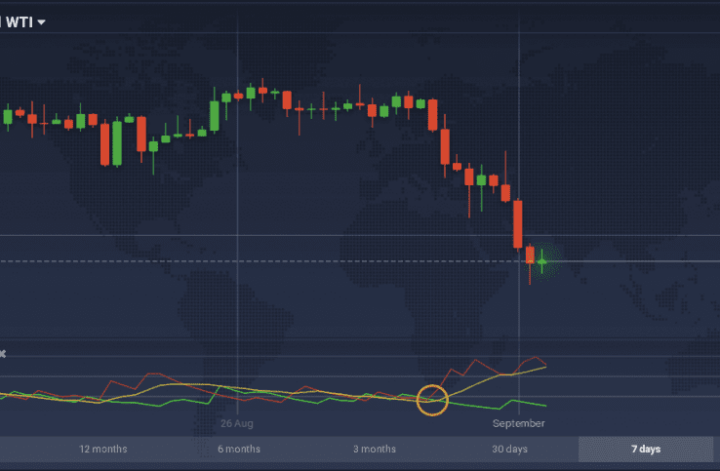Choose the 3 months timeframe tab
Screen dimensions: 720x471
374,449
